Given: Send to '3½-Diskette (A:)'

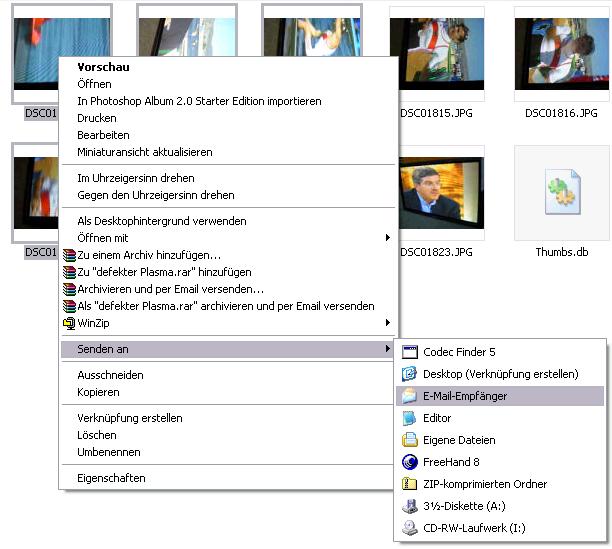Looking at the screenshot, I should (500, 506).
